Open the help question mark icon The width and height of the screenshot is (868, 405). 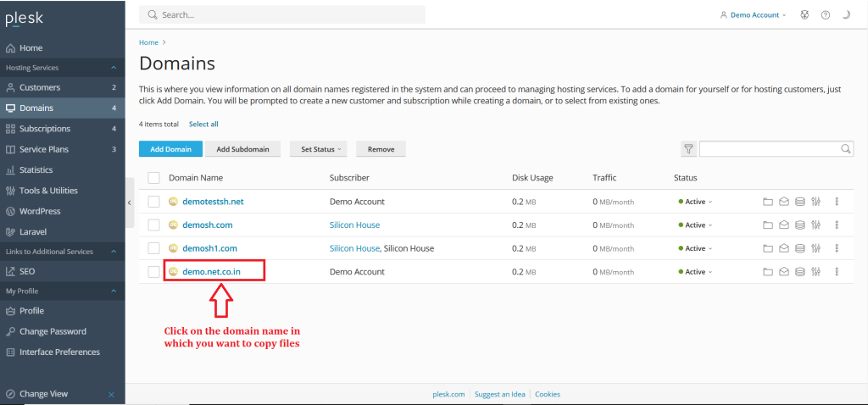coord(826,15)
